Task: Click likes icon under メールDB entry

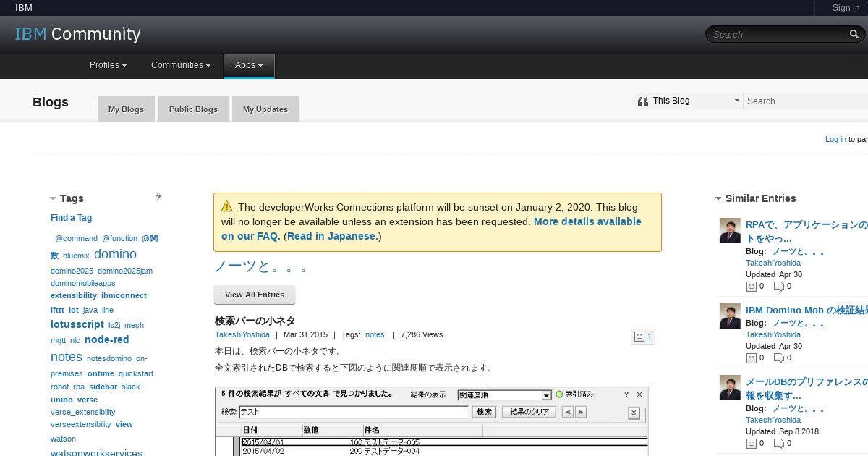Action: [751, 443]
